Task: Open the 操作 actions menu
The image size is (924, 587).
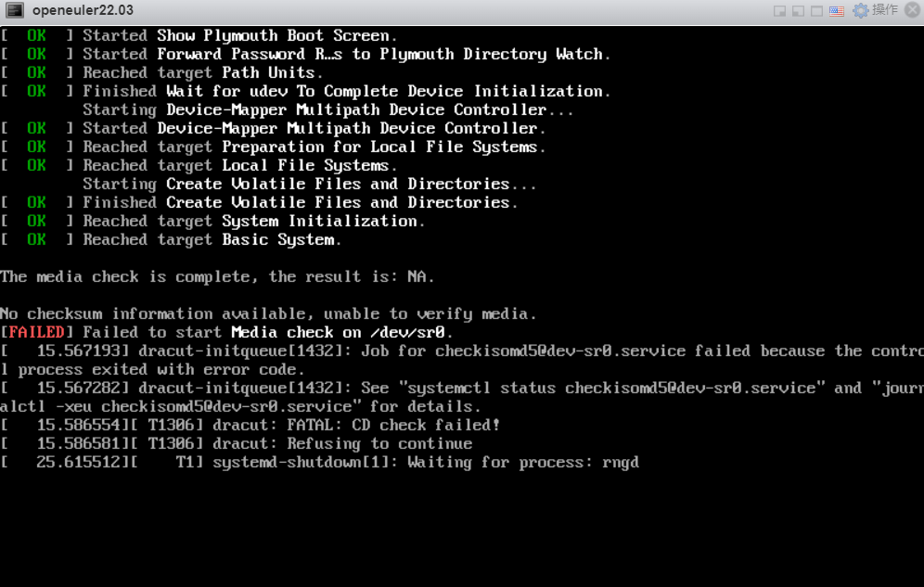Action: coord(885,10)
